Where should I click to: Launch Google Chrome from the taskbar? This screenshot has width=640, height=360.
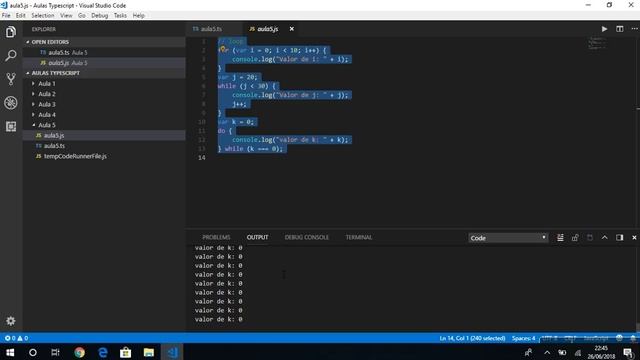point(79,352)
